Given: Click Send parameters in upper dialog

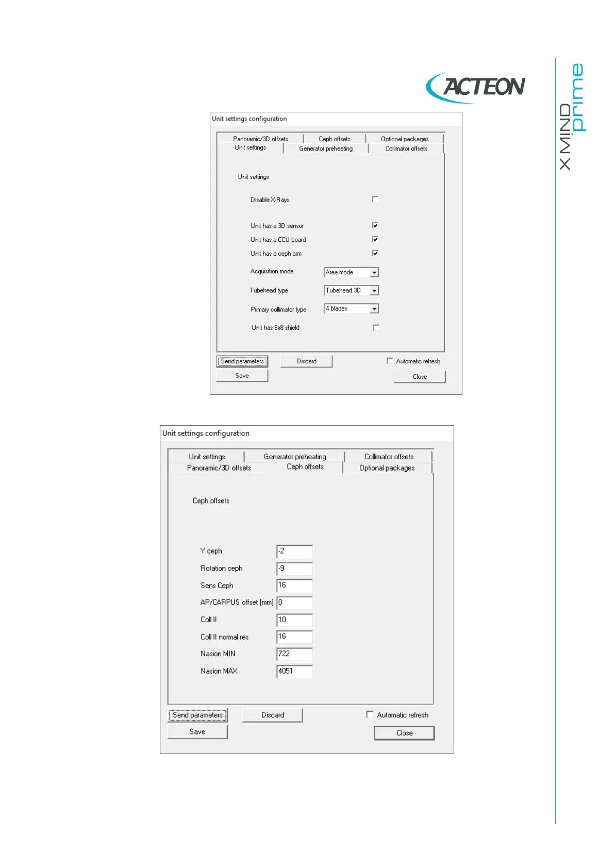Looking at the screenshot, I should [242, 361].
